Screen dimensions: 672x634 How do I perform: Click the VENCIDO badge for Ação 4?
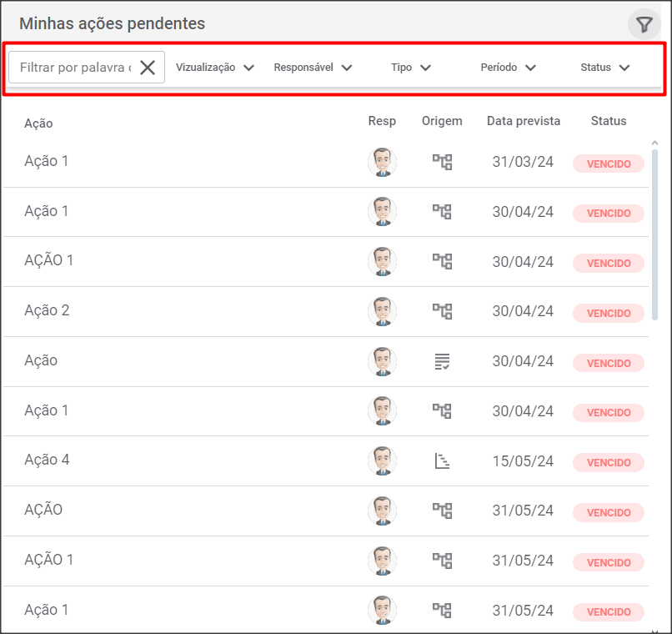click(608, 463)
